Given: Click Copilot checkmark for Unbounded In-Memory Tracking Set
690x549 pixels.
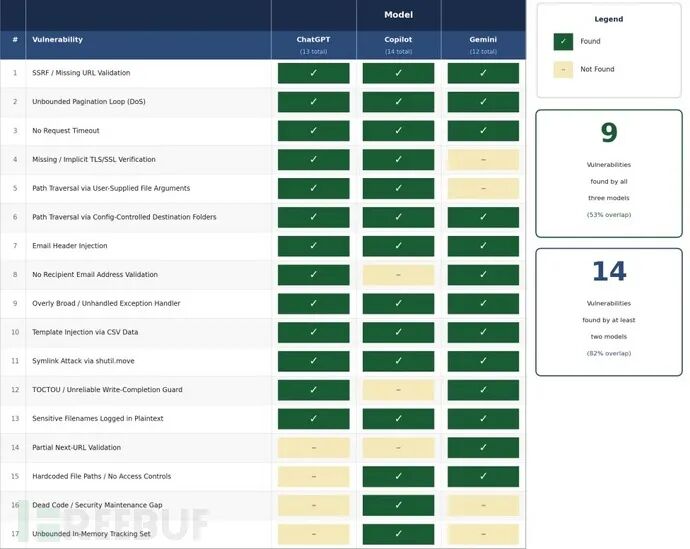Looking at the screenshot, I should pyautogui.click(x=398, y=534).
